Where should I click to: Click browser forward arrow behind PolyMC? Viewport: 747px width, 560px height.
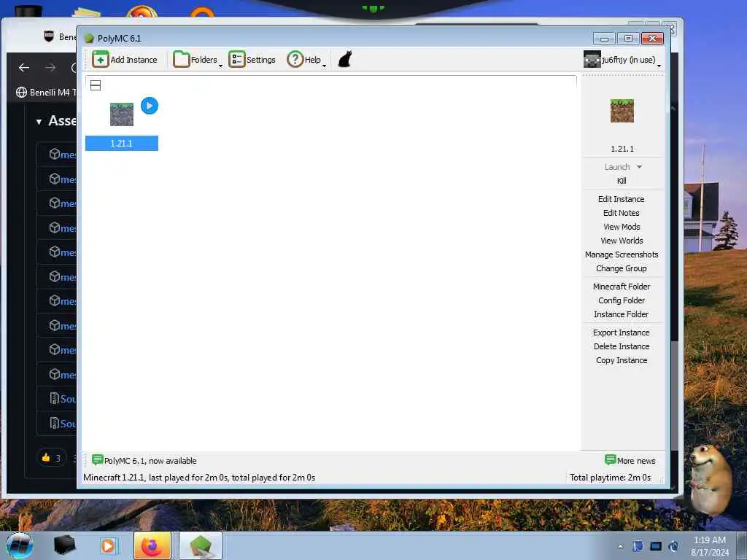(50, 68)
